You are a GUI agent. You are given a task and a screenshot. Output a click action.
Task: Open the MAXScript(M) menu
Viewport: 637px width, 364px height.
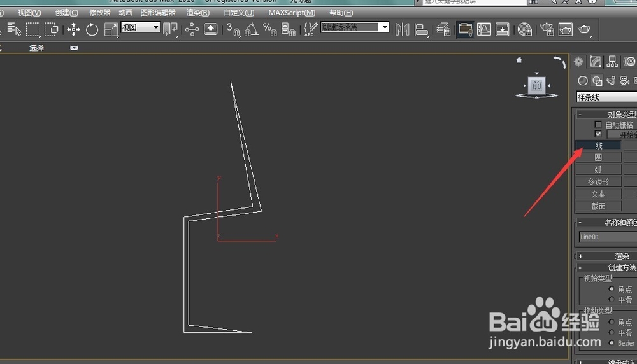coord(292,13)
